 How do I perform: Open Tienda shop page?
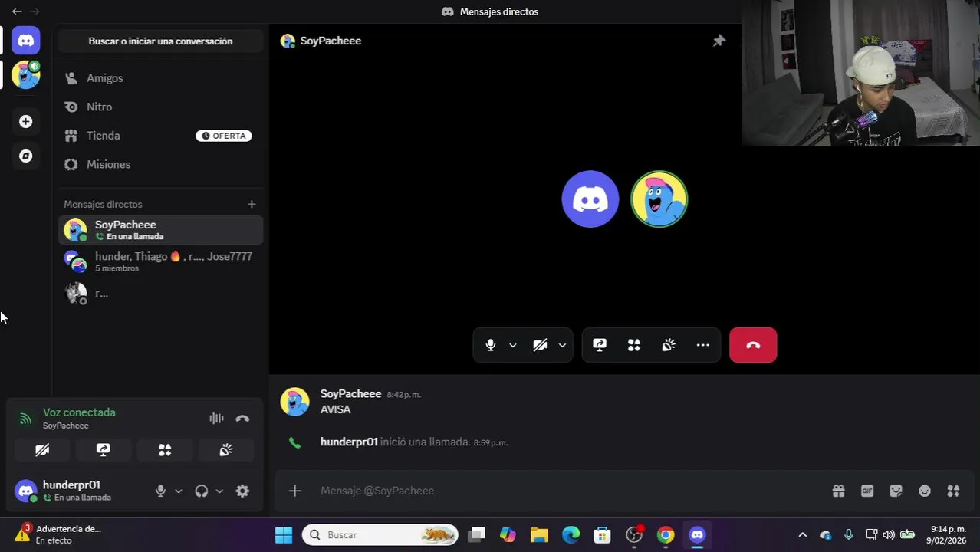click(160, 136)
